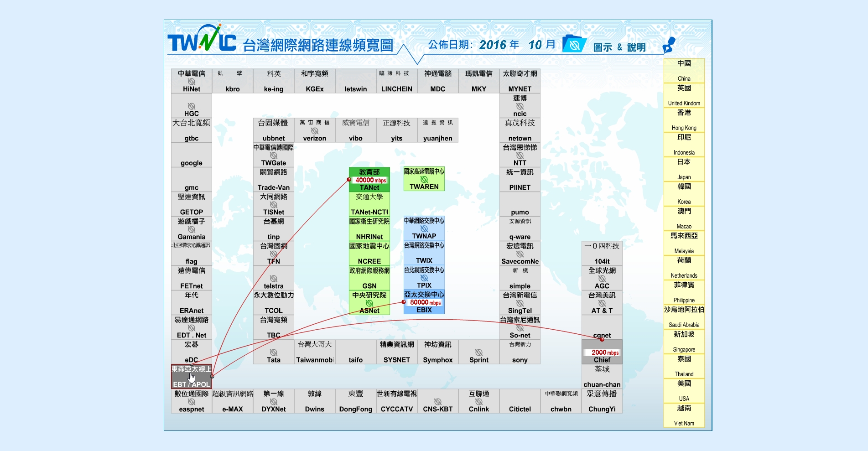868x451 pixels.
Task: Select the EBIX 亞太交換中心 node
Action: [x=424, y=302]
